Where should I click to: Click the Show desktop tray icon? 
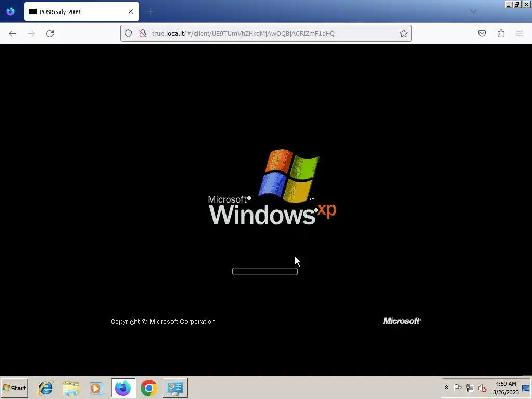tap(526, 388)
